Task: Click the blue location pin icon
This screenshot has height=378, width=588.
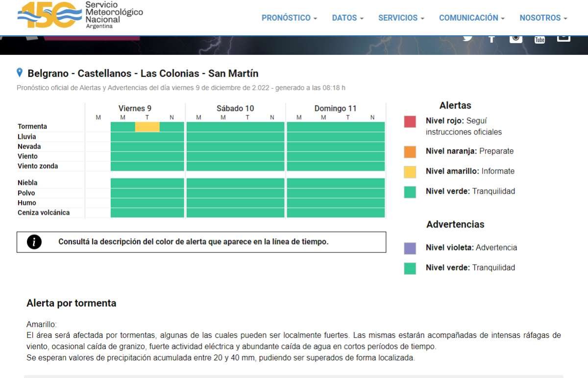Action: coord(20,73)
